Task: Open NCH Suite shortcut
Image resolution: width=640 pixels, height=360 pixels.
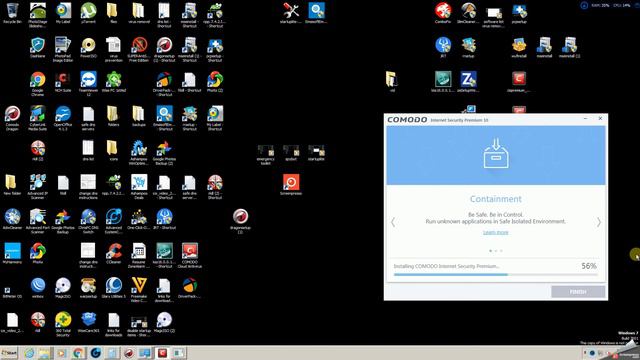Action: pos(63,82)
